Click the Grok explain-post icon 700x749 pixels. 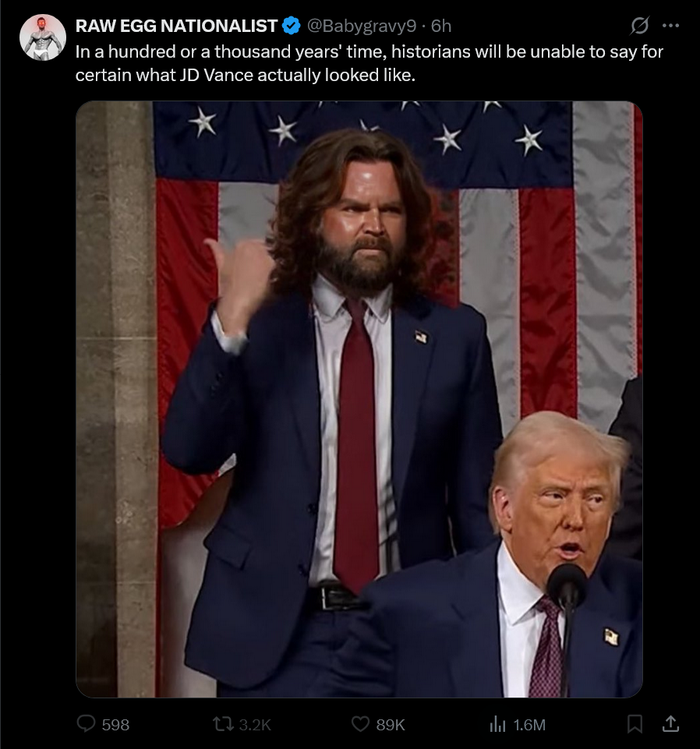(x=639, y=26)
